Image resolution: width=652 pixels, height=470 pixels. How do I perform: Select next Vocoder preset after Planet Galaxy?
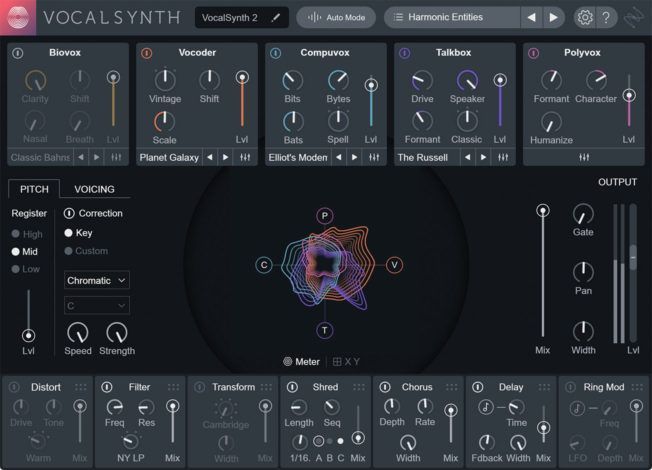tap(225, 157)
